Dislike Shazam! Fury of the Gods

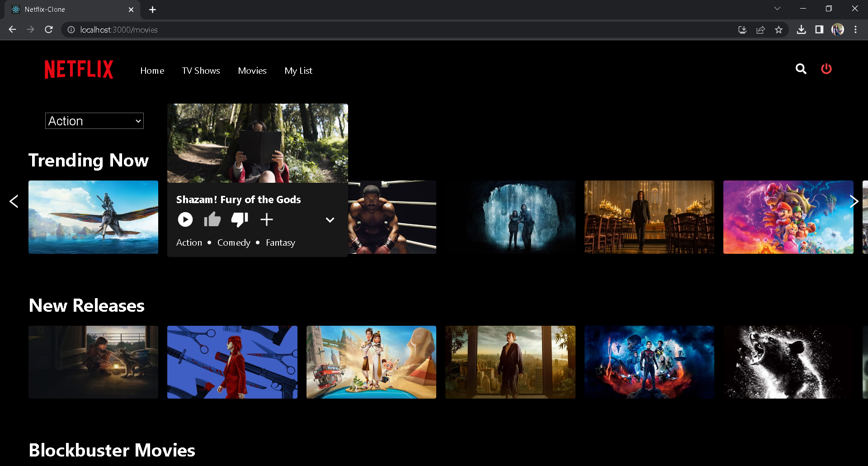click(x=239, y=219)
